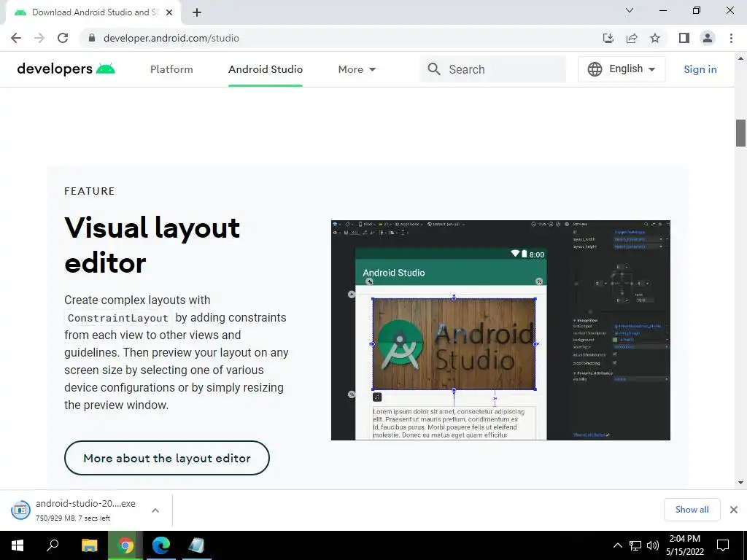
Task: Go back to the previous page
Action: [x=16, y=38]
